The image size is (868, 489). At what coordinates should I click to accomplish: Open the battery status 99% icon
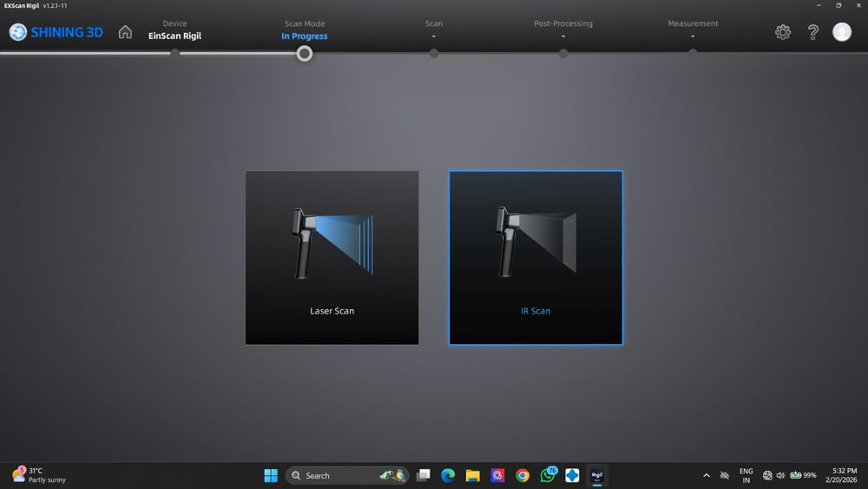[x=803, y=475]
